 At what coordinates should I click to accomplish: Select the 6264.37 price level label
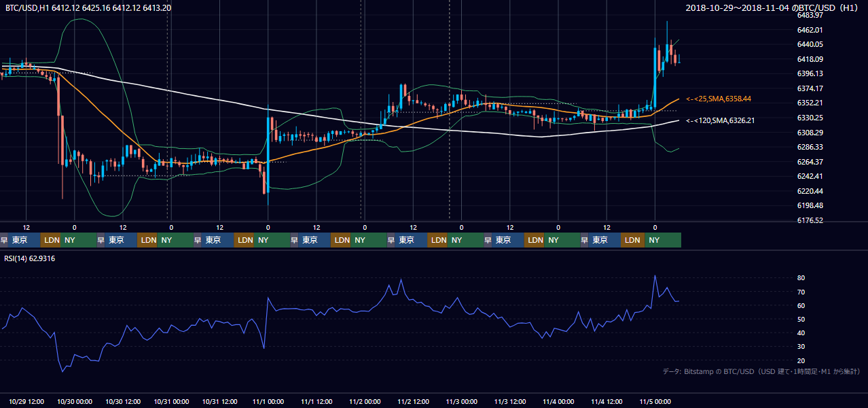pyautogui.click(x=810, y=162)
